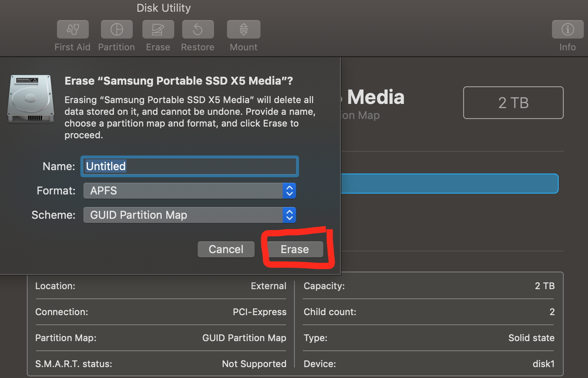Click the 2 TB capacity box
588x378 pixels.
(513, 103)
